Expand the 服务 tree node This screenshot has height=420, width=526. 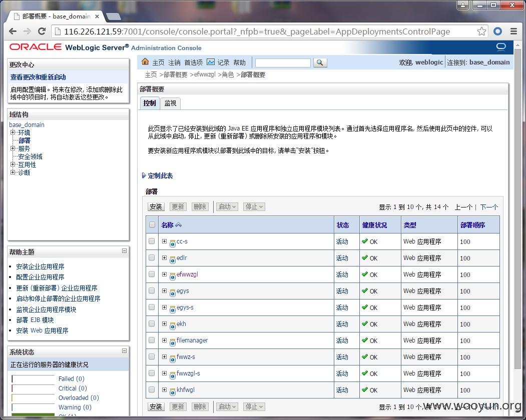pyautogui.click(x=13, y=148)
